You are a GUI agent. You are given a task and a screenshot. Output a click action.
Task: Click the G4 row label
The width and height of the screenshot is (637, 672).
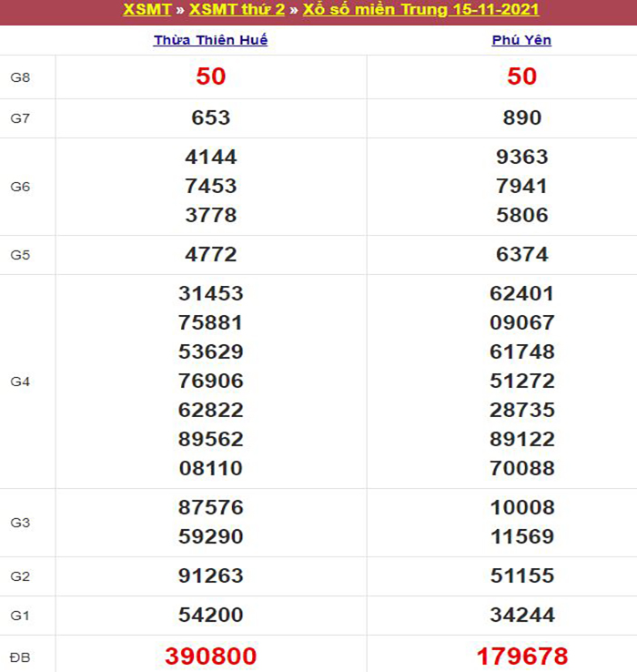click(x=20, y=382)
